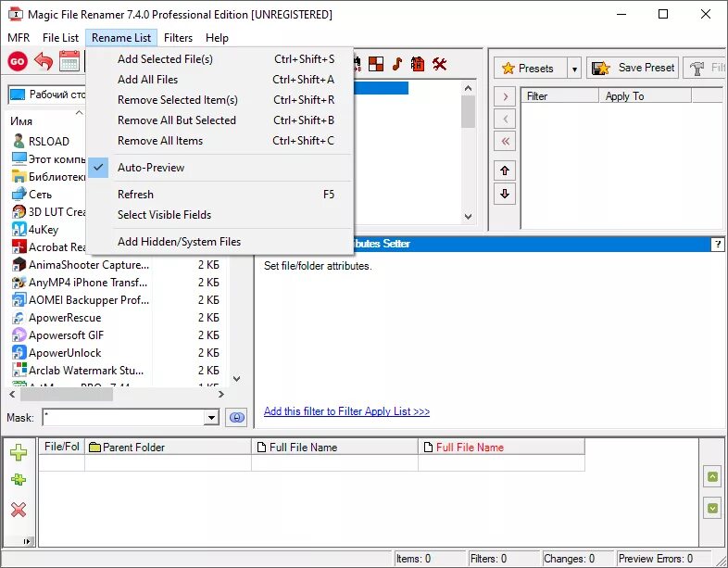Toggle the Auto-Preview checked menu item

tap(220, 168)
